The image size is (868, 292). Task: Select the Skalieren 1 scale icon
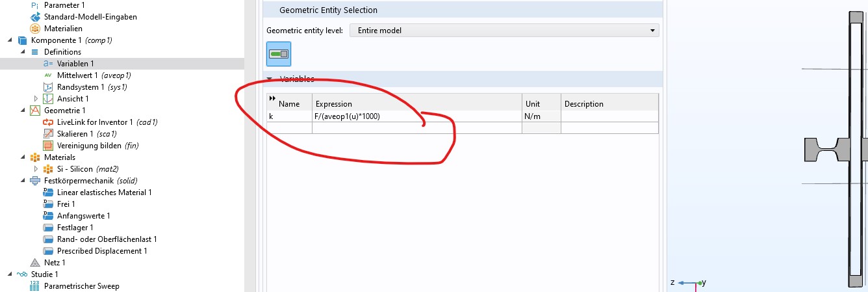pyautogui.click(x=47, y=134)
